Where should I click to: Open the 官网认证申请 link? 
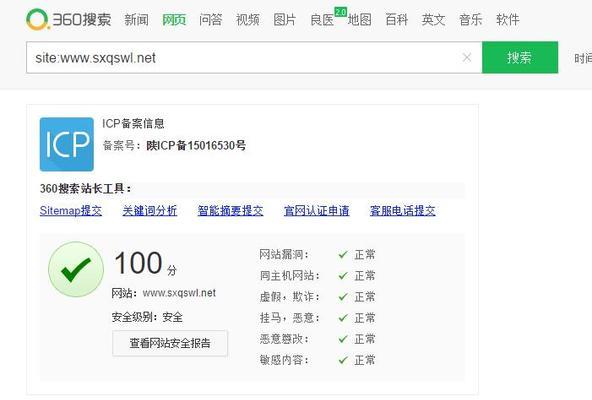point(317,211)
